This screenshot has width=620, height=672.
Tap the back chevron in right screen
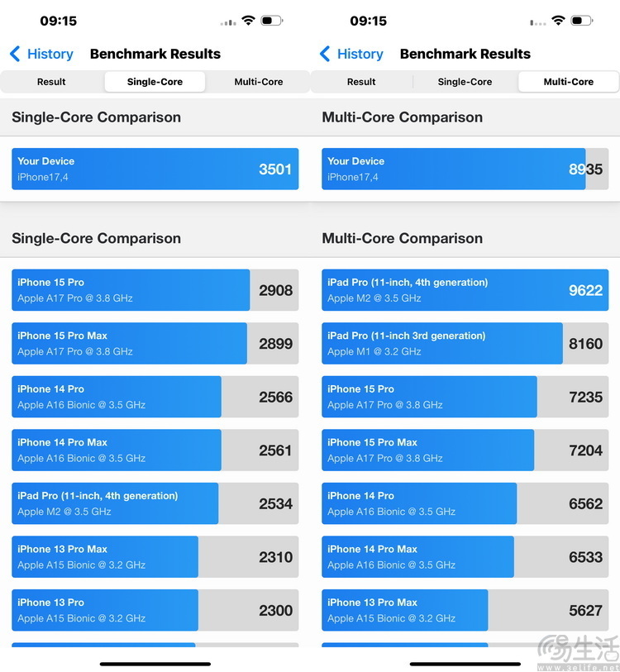coord(325,54)
